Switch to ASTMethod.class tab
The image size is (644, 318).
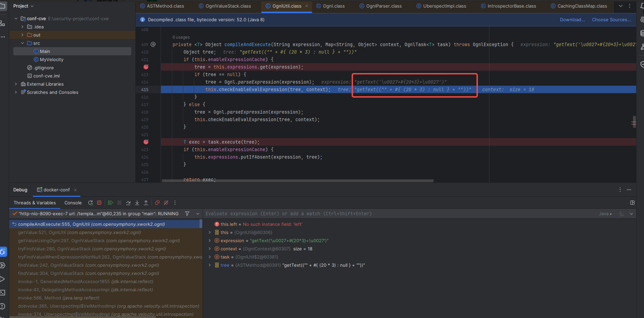point(162,6)
